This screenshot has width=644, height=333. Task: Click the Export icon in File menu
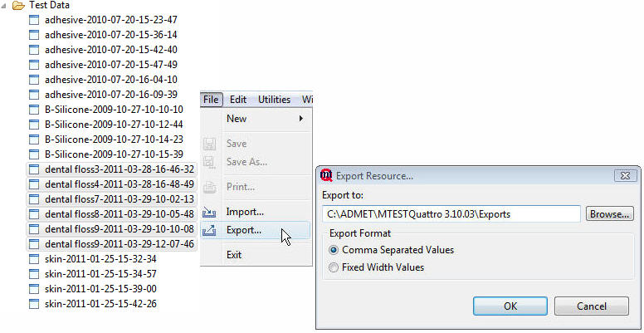coord(209,231)
